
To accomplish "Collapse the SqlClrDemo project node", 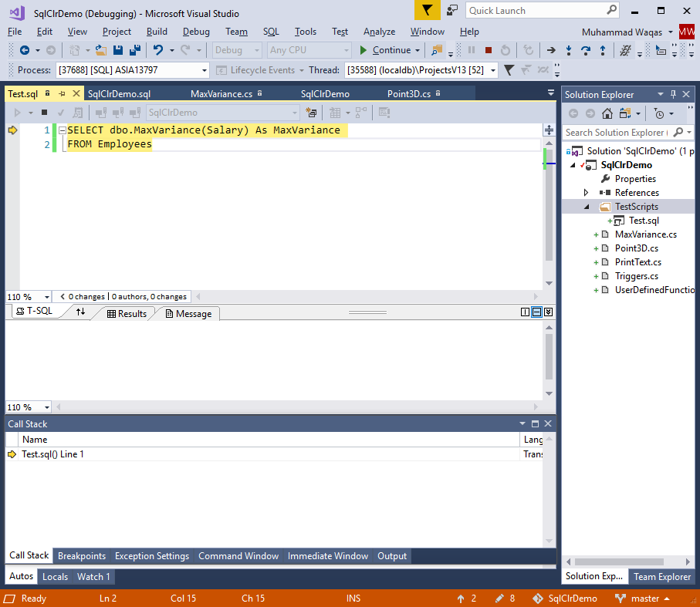I will 573,165.
